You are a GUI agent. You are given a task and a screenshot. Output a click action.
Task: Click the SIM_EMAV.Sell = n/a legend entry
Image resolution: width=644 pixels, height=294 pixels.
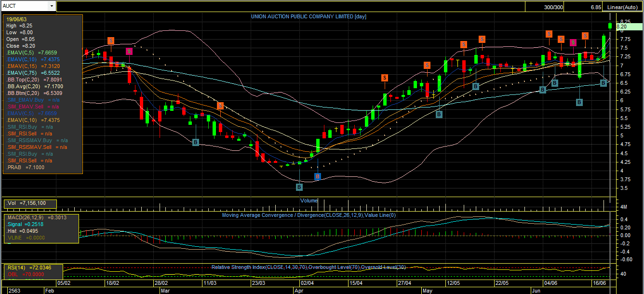coord(32,107)
